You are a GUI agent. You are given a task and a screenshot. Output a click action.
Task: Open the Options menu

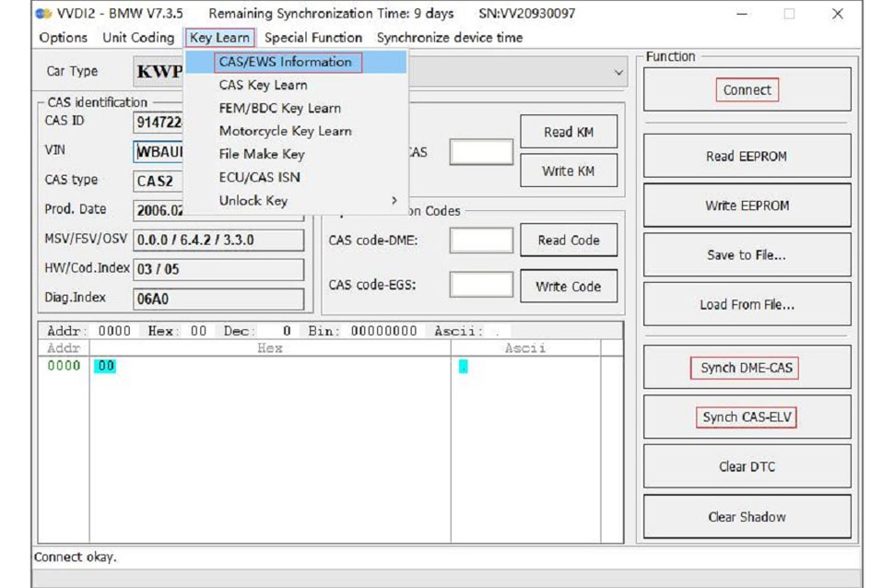[64, 38]
